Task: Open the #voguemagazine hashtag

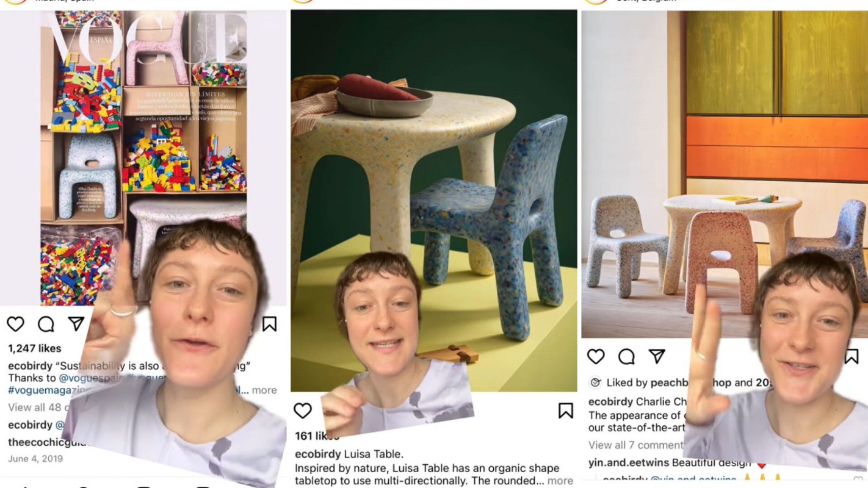Action: [x=43, y=390]
